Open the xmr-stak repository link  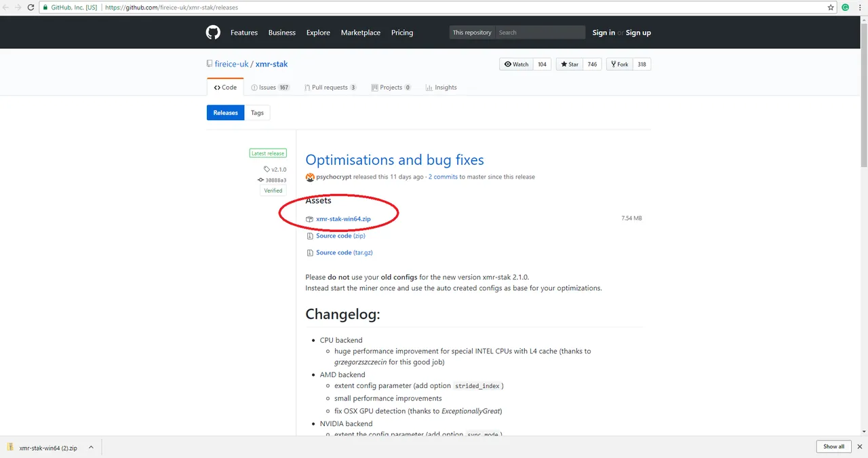coord(271,64)
